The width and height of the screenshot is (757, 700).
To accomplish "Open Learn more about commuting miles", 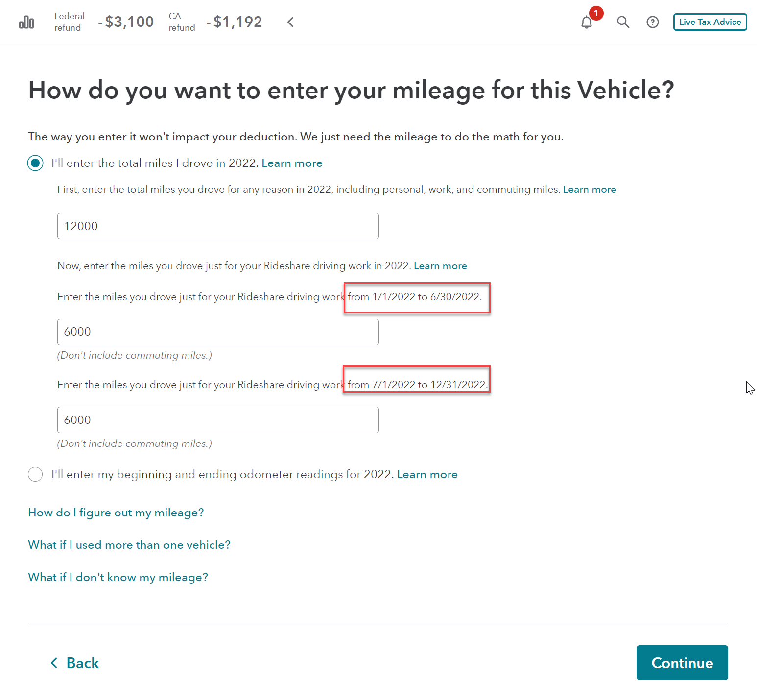I will pos(590,189).
